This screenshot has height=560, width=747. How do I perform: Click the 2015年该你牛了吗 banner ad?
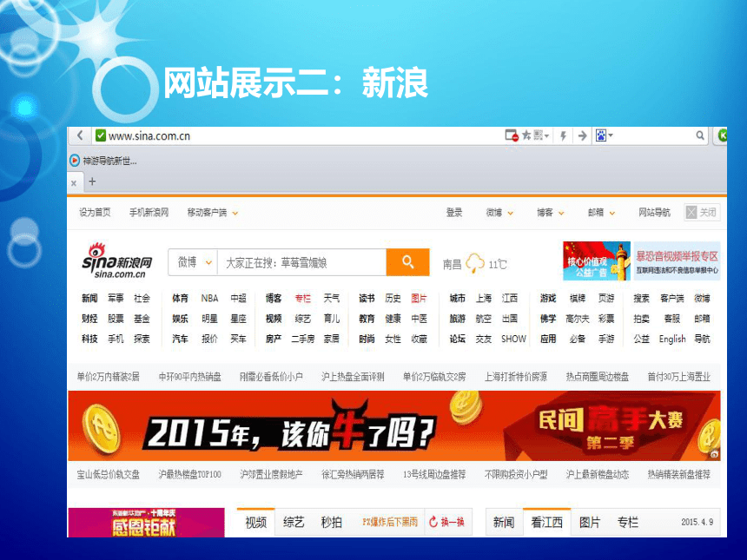click(x=394, y=425)
